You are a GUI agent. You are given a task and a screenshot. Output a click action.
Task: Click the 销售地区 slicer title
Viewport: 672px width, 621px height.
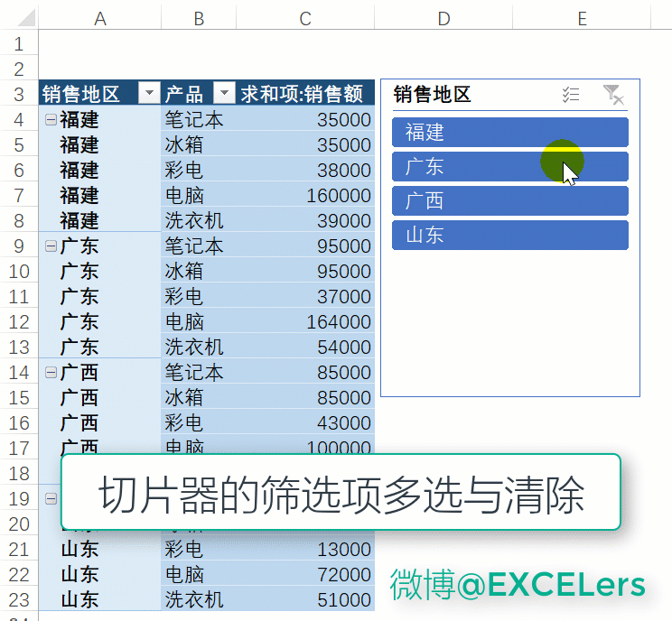pyautogui.click(x=433, y=95)
